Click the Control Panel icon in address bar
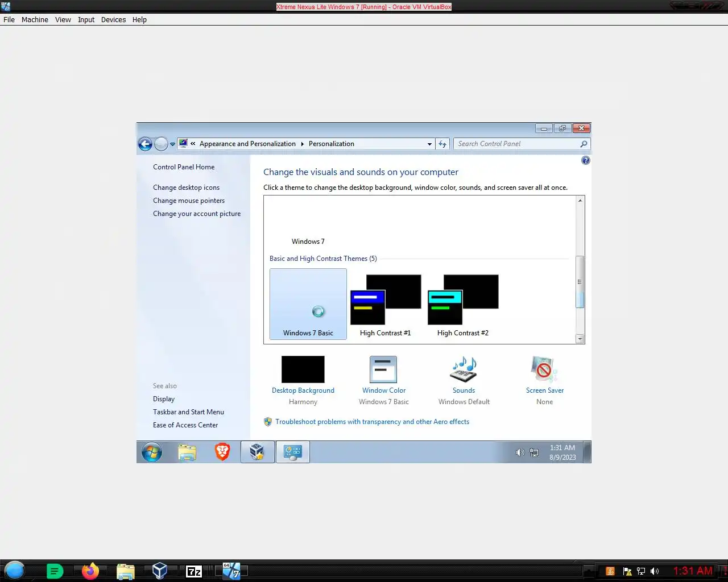Viewport: 728px width, 582px height. tap(183, 144)
